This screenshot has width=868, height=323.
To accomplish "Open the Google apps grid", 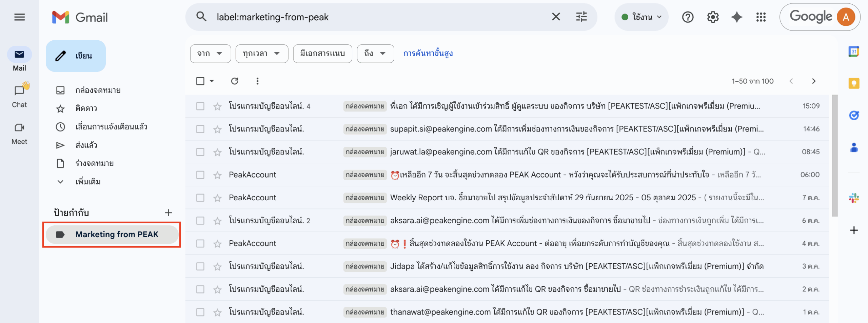I will (761, 17).
